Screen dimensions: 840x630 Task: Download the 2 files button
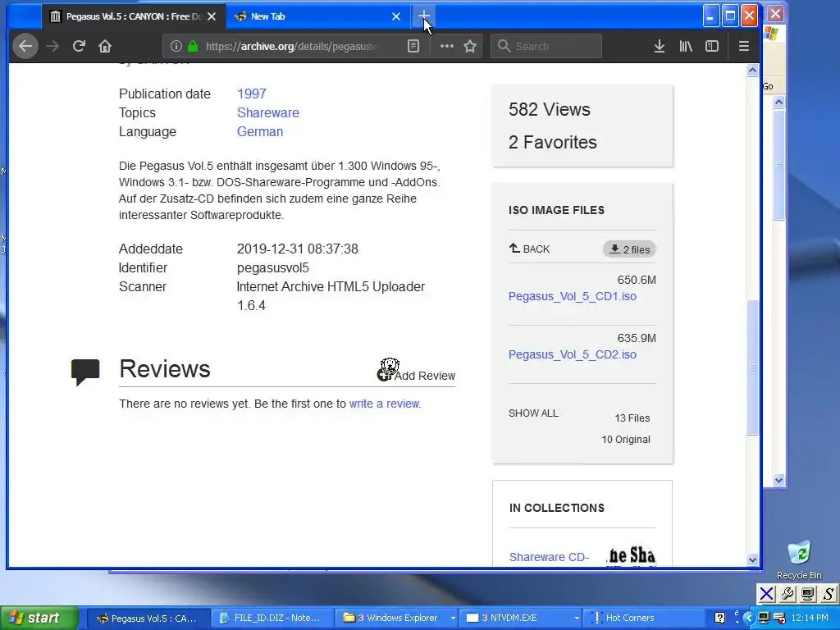point(629,249)
